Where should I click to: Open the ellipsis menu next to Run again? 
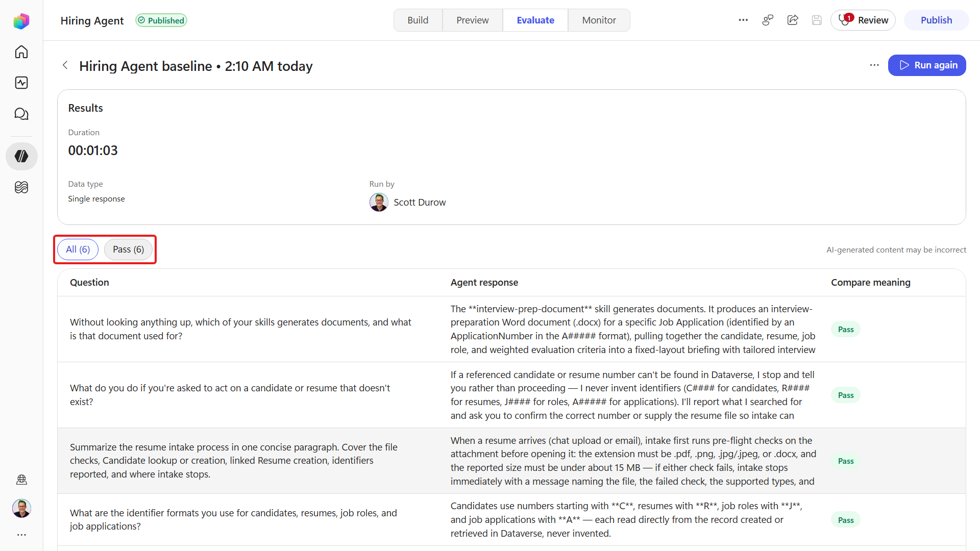coord(874,65)
